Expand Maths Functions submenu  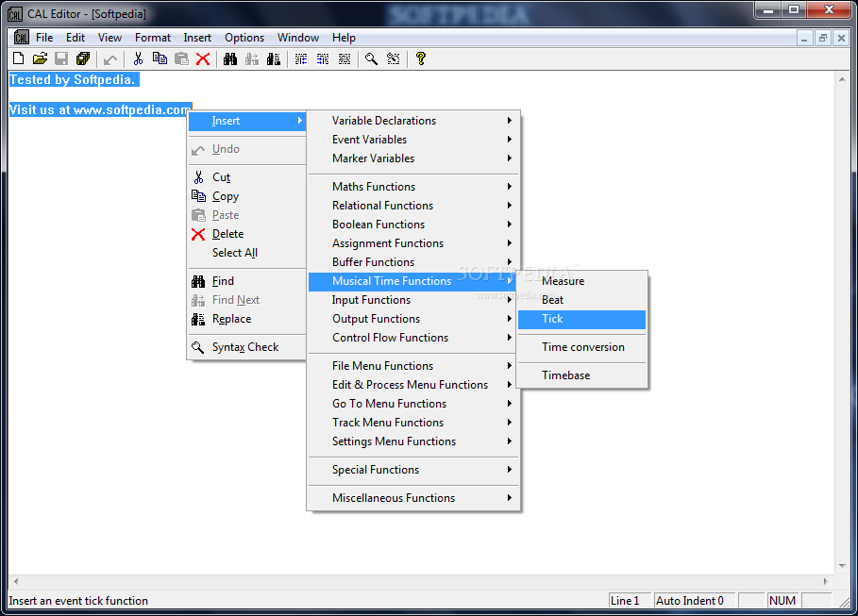coord(413,187)
